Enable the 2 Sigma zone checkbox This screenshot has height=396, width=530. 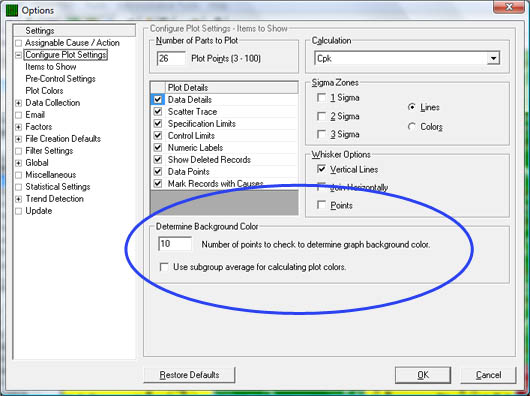[321, 116]
